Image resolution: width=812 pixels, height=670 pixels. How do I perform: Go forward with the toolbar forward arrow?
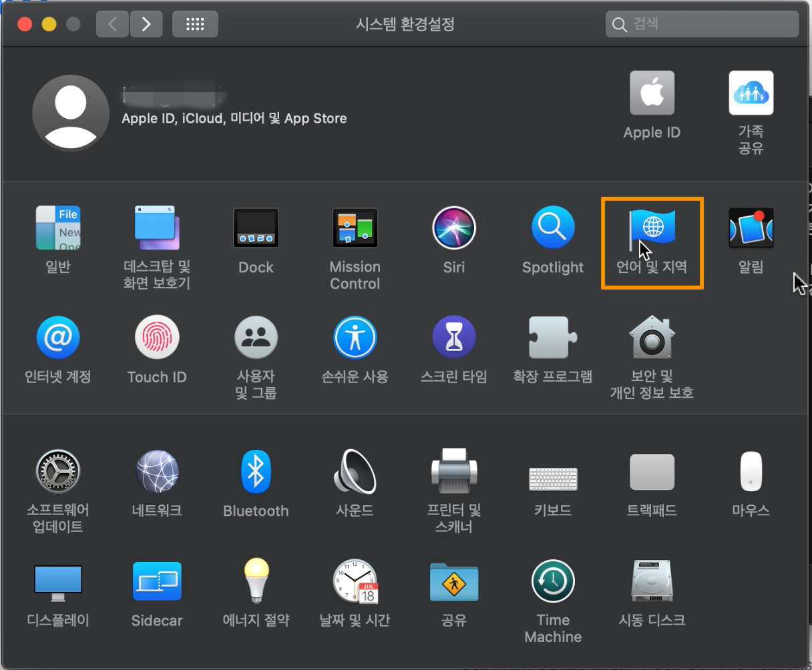[146, 25]
